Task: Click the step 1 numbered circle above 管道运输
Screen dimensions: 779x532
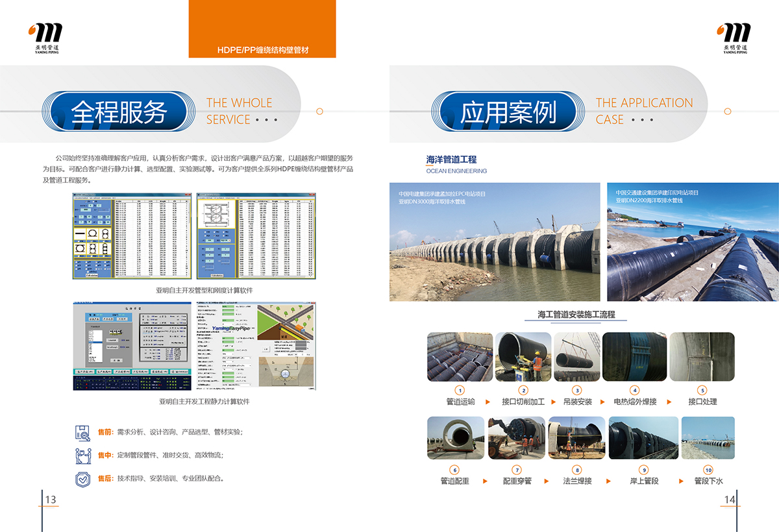Action: [x=460, y=390]
